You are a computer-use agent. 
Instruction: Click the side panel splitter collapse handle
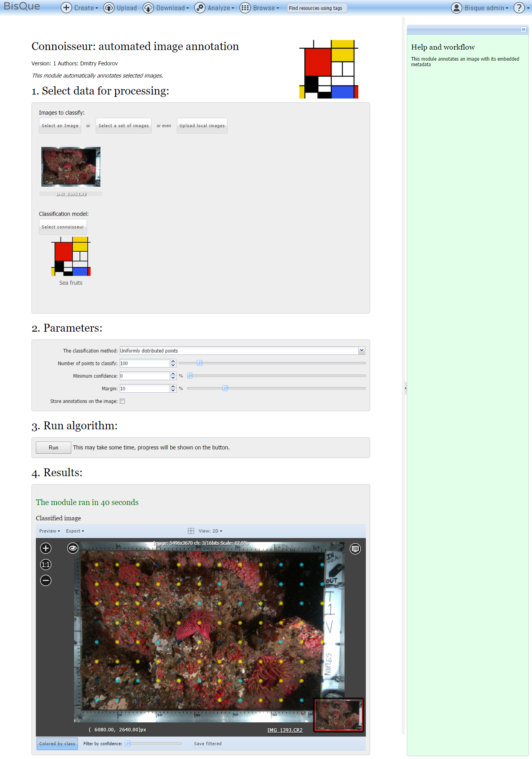(x=406, y=388)
